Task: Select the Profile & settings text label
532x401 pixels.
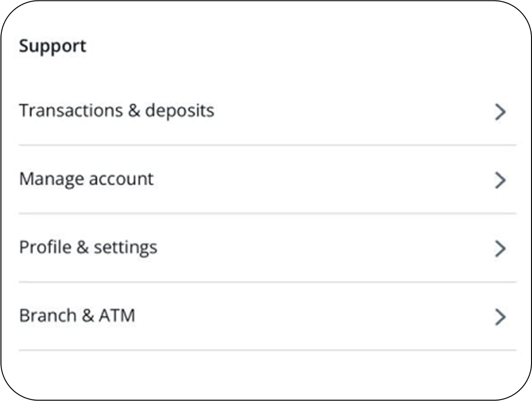Action: (x=88, y=248)
